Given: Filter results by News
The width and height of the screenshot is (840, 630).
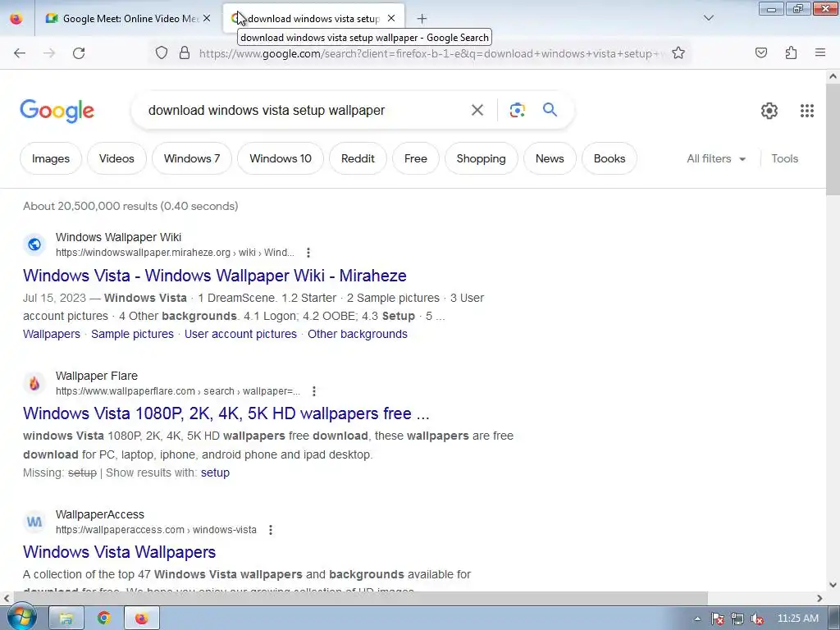Looking at the screenshot, I should coord(550,158).
